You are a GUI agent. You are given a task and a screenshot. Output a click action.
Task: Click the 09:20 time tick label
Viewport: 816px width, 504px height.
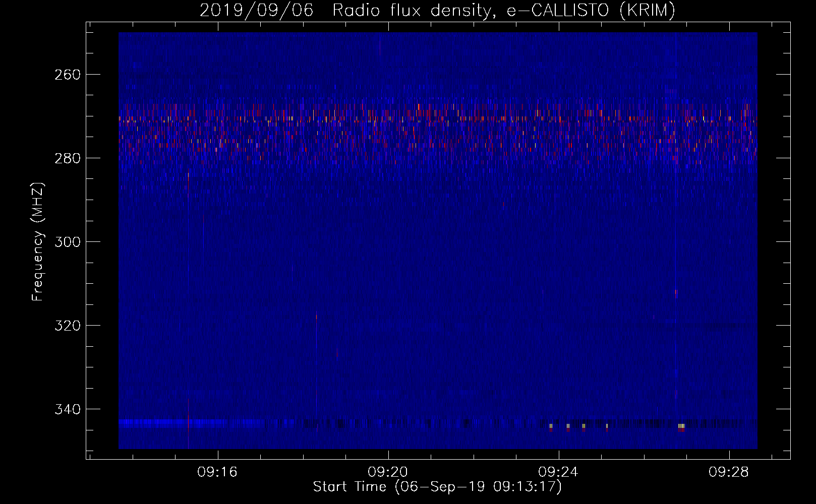click(x=388, y=472)
